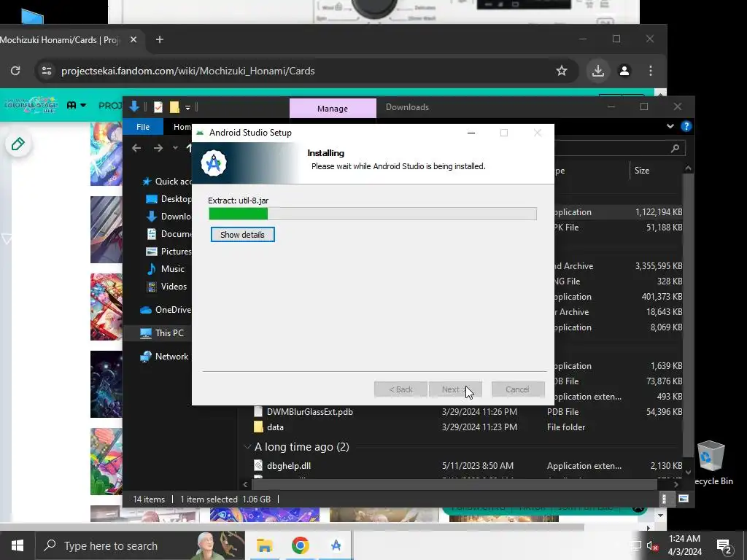Click the edit pencil icon on the wiki page

18,144
